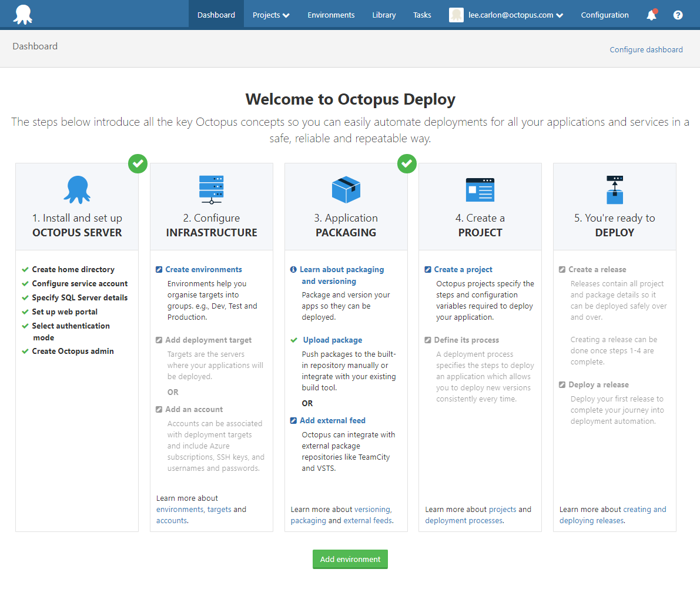The width and height of the screenshot is (700, 589).
Task: Go to the Dashboard tab
Action: pos(216,15)
